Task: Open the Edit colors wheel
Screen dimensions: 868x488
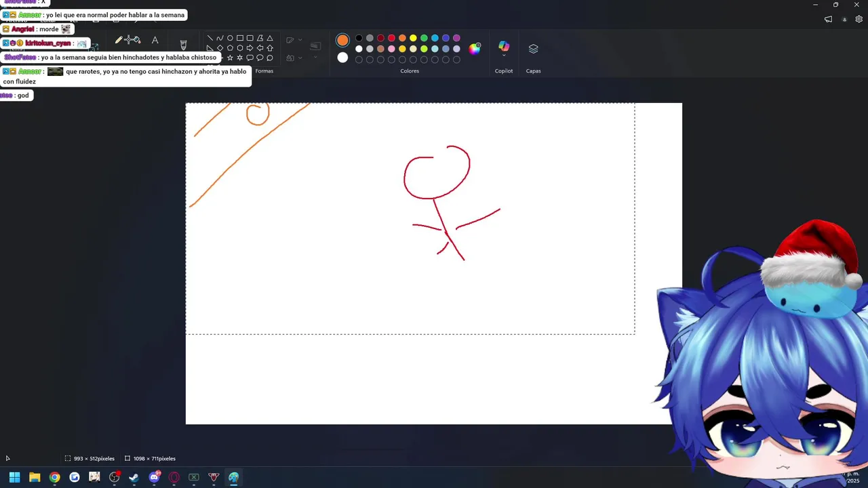Action: click(x=475, y=48)
